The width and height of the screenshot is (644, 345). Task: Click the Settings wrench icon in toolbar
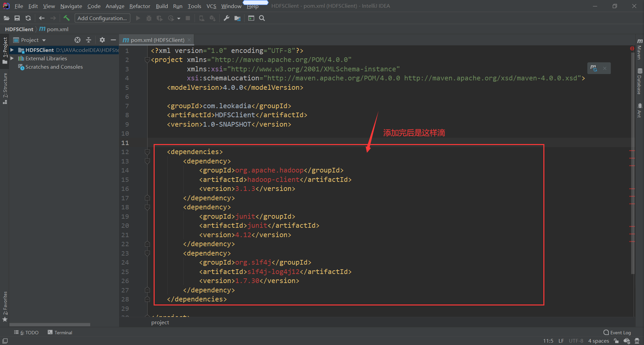click(x=226, y=18)
